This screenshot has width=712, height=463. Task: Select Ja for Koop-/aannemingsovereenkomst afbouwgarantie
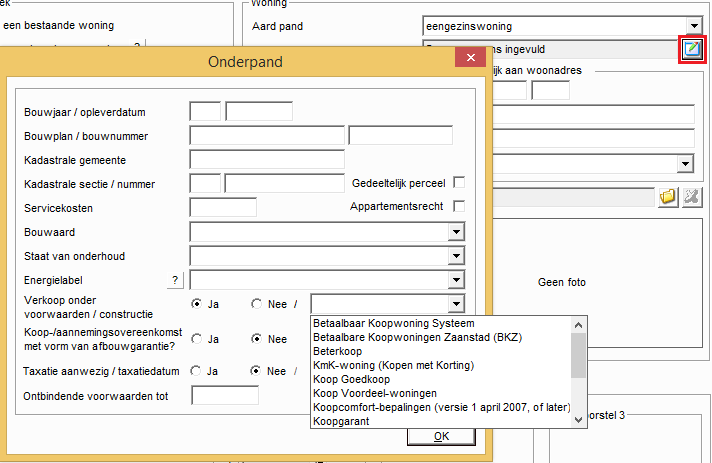click(196, 339)
